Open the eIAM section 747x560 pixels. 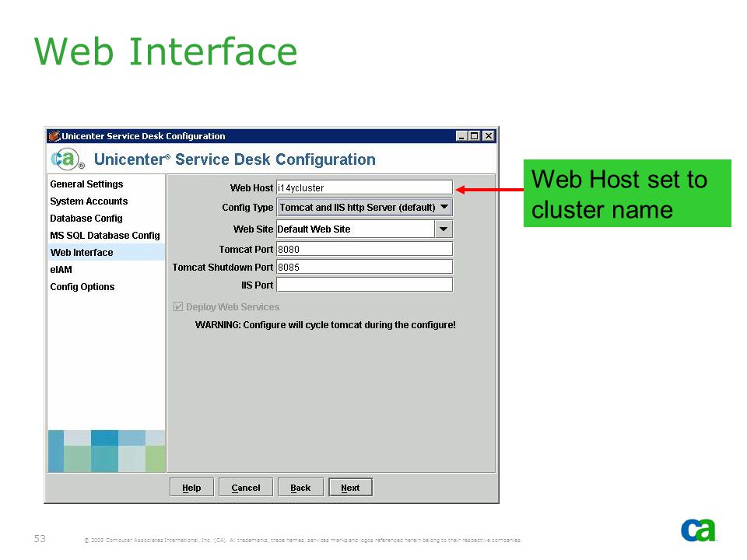pyautogui.click(x=61, y=270)
